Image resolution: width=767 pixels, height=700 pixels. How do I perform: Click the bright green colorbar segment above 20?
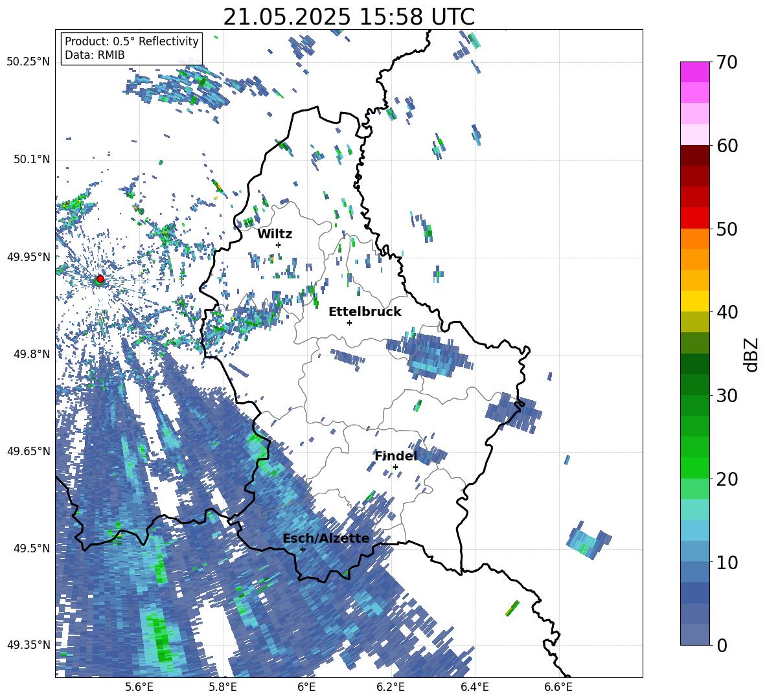point(694,468)
